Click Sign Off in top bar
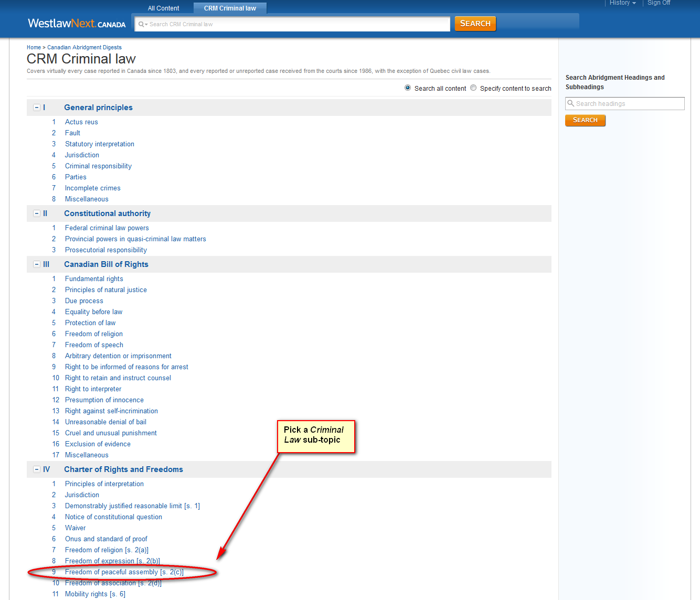This screenshot has height=600, width=700. pyautogui.click(x=659, y=3)
